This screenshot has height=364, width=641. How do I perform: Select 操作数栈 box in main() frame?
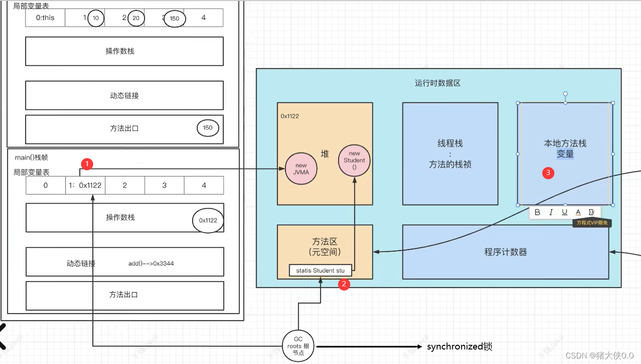pos(125,218)
